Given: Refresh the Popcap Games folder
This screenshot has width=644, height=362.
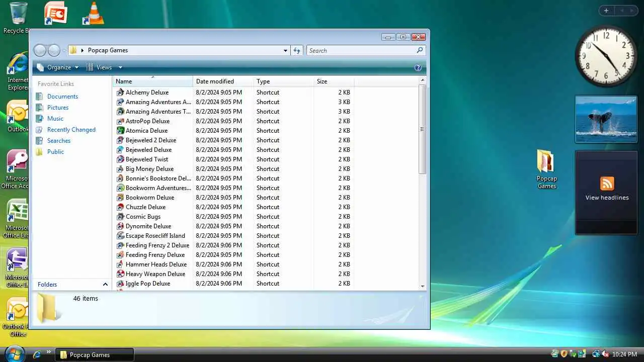Looking at the screenshot, I should point(297,50).
